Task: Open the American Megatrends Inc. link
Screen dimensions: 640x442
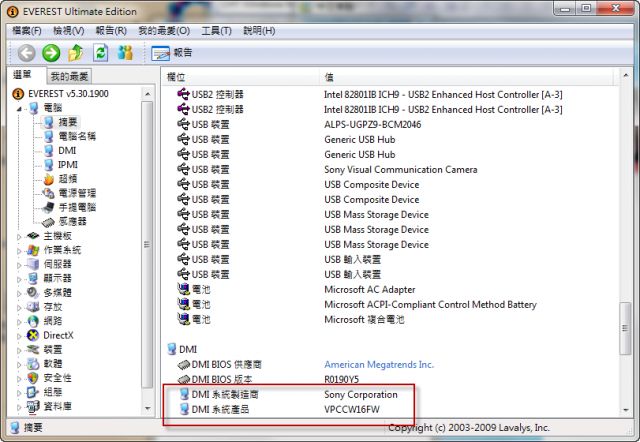Action: pos(379,364)
